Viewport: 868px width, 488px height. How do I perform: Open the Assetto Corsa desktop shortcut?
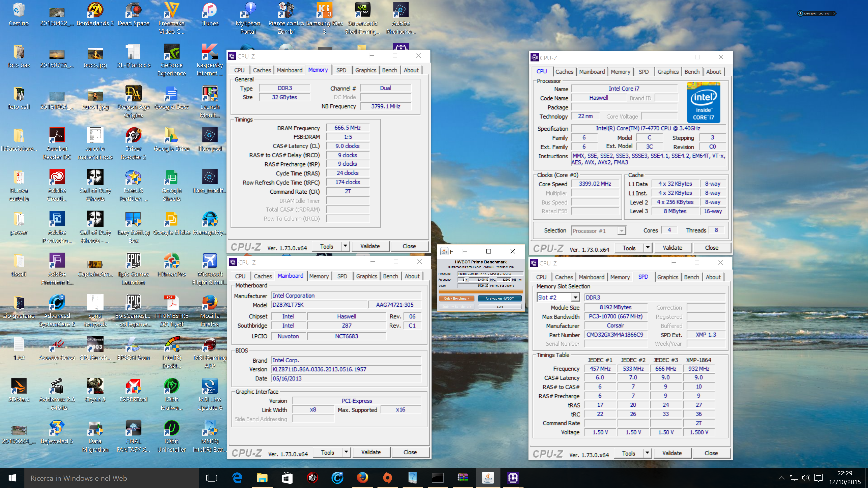pyautogui.click(x=57, y=349)
